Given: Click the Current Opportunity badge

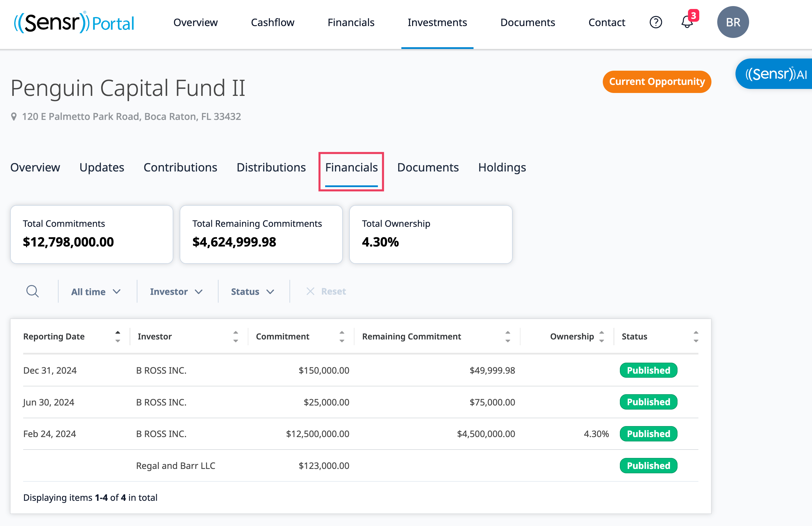Looking at the screenshot, I should [x=657, y=81].
